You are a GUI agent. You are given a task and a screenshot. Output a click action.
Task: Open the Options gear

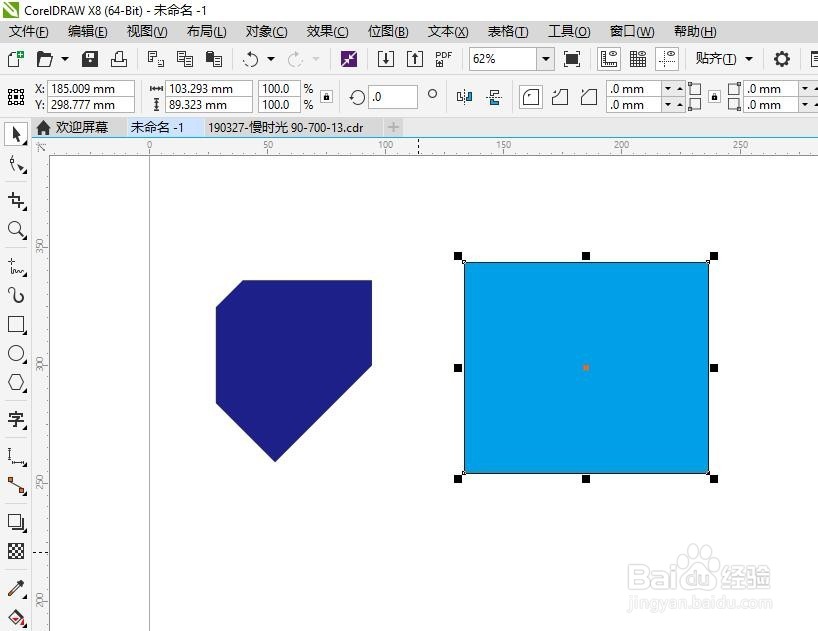781,59
